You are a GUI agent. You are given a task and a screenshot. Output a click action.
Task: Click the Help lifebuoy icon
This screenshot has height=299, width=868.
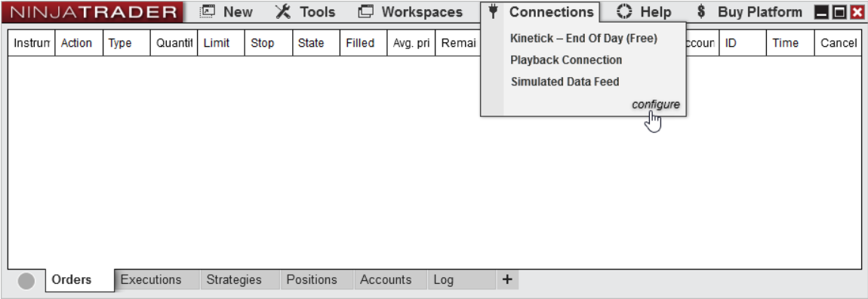coord(624,11)
